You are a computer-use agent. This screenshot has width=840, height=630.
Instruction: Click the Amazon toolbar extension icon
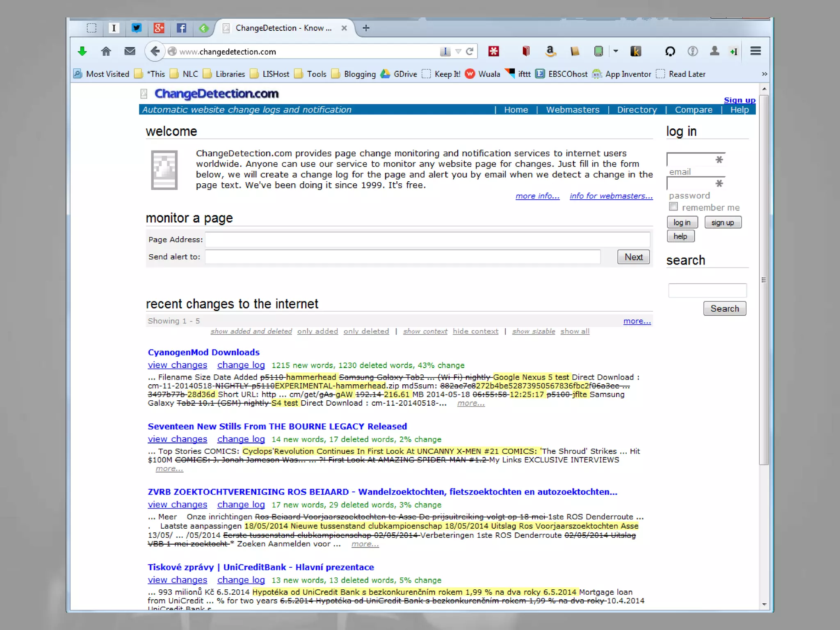(550, 51)
